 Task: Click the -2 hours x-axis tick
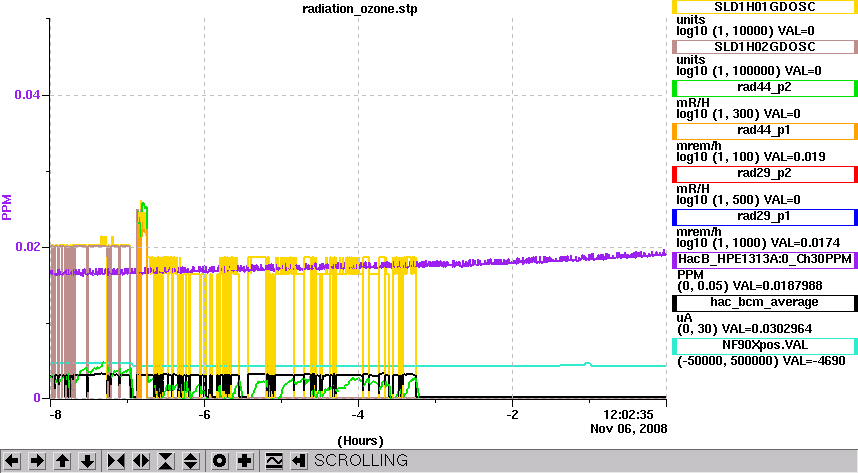tap(512, 414)
